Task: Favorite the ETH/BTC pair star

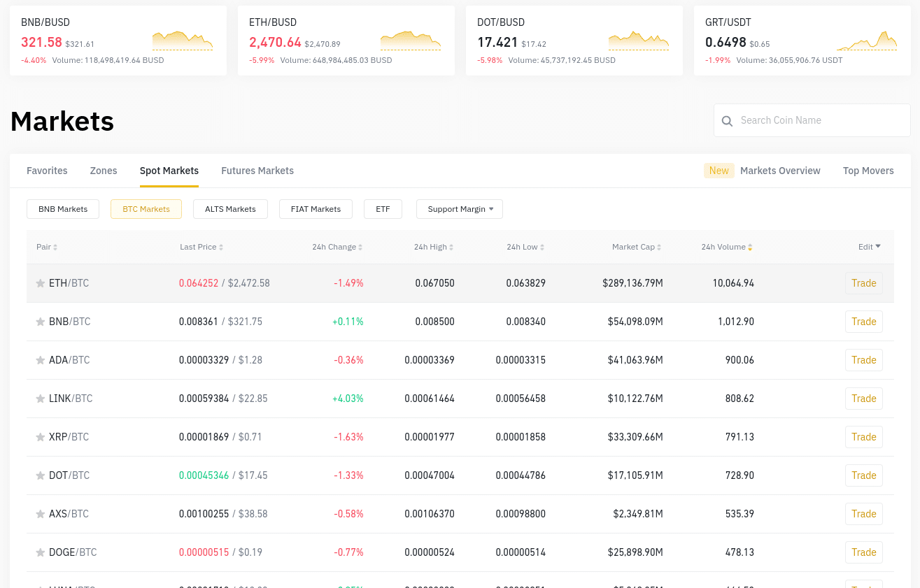Action: (41, 283)
